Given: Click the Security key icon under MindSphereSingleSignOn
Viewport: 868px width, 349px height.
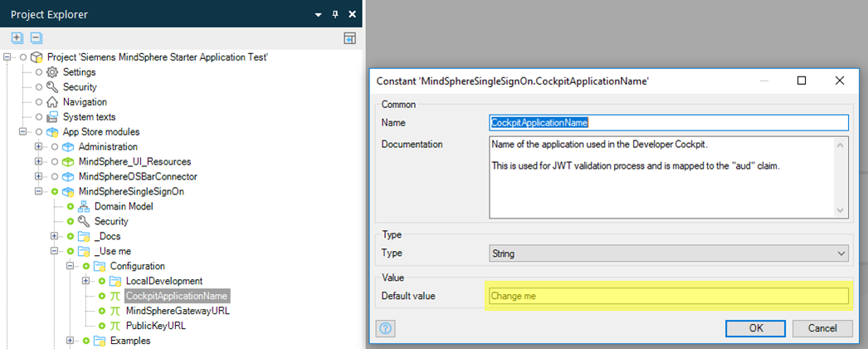Looking at the screenshot, I should (84, 222).
